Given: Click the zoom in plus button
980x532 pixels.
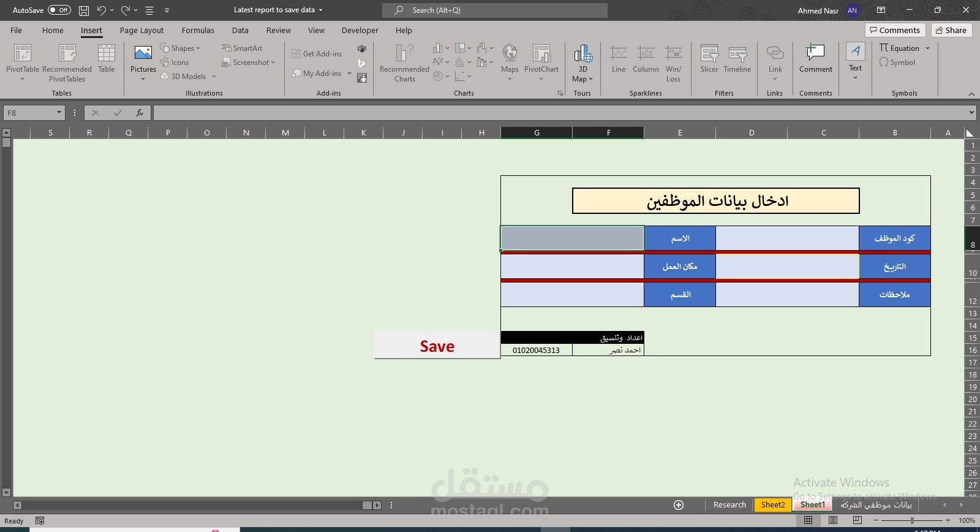Looking at the screenshot, I should [x=948, y=520].
